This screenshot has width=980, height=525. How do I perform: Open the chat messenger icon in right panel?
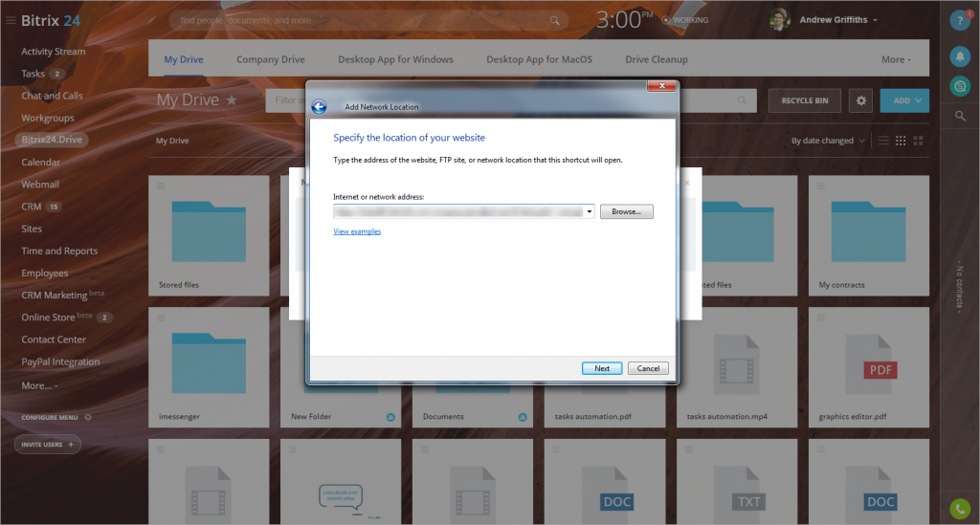click(x=959, y=86)
